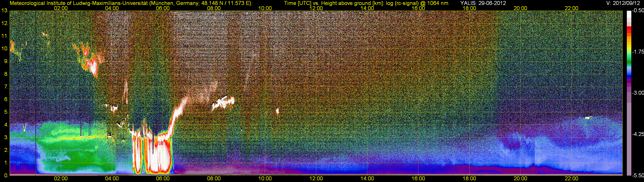Screen dimensions: 644x182
Task: Click the 02:00 label on the bottom time axis
Action: pyautogui.click(x=61, y=179)
